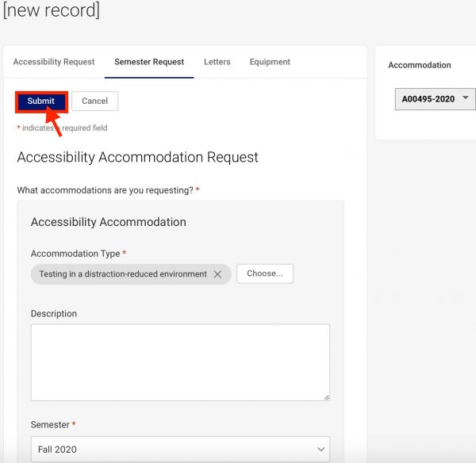Go to the Equipment tab
The width and height of the screenshot is (476, 463).
point(270,62)
